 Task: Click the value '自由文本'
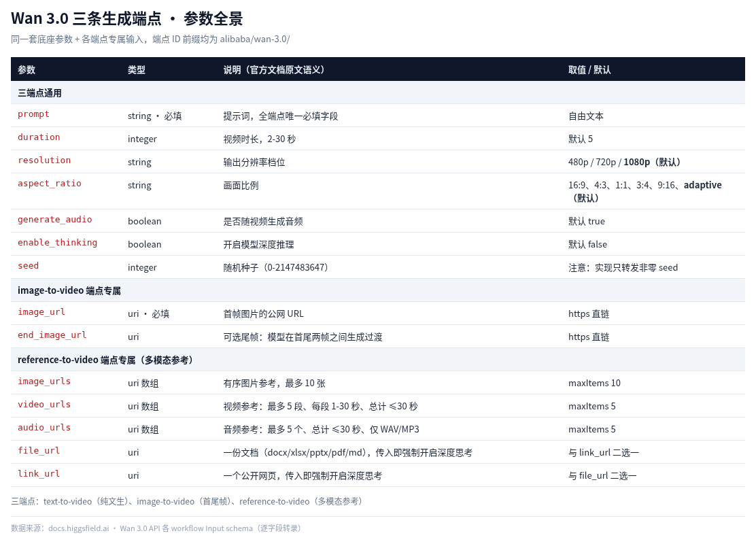coord(586,116)
